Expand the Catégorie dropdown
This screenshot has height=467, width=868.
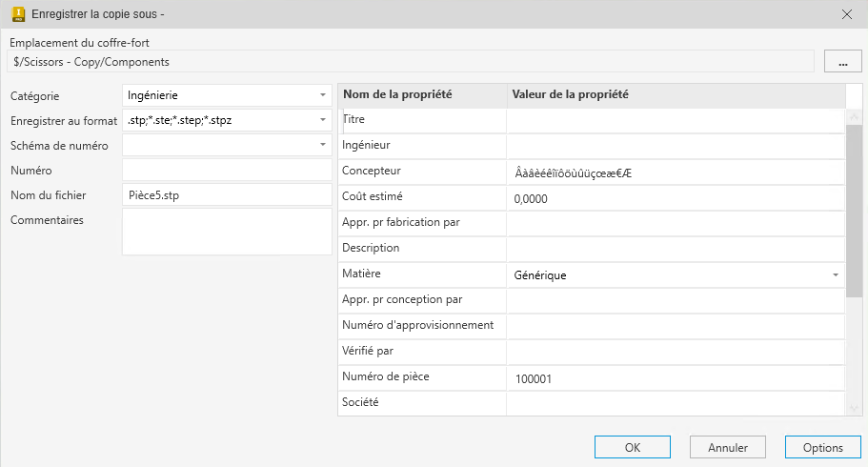(x=323, y=95)
